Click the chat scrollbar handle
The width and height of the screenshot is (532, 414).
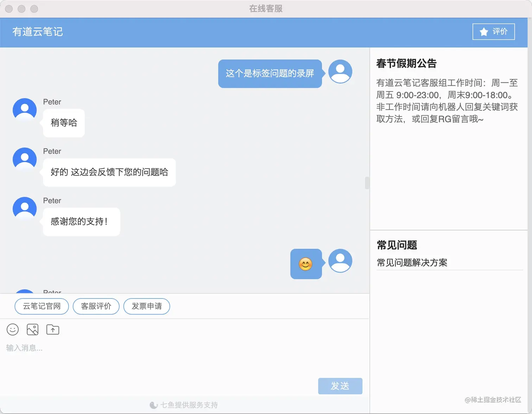(x=367, y=183)
